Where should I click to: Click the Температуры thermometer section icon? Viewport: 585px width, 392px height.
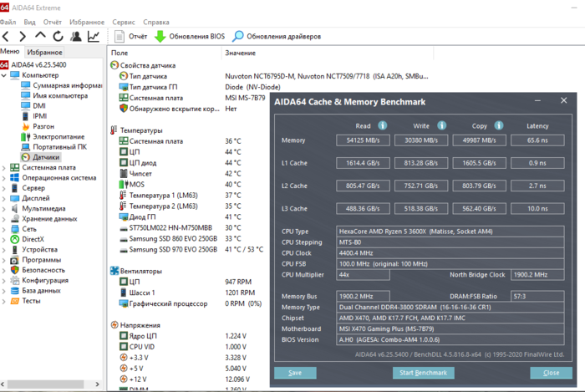tap(114, 130)
